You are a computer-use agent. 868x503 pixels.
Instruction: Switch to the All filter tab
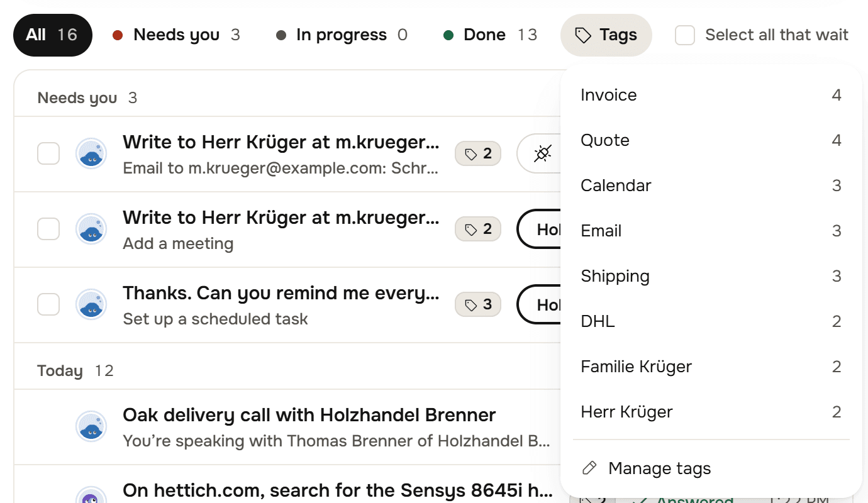click(x=53, y=35)
